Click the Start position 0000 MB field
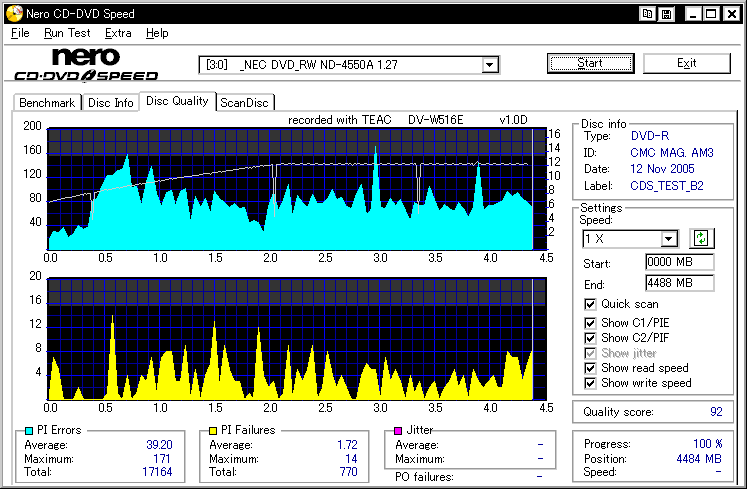This screenshot has height=489, width=747. point(680,262)
